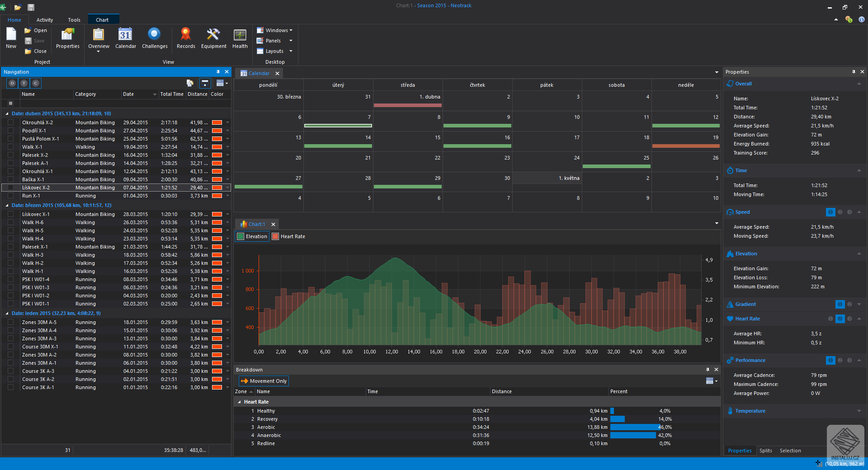Collapse the duben 2015 group

click(7, 113)
